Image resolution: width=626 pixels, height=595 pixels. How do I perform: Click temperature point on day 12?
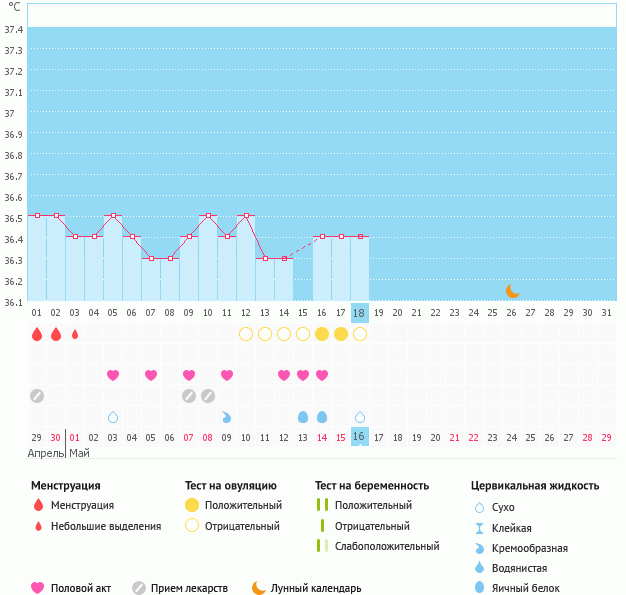click(246, 215)
